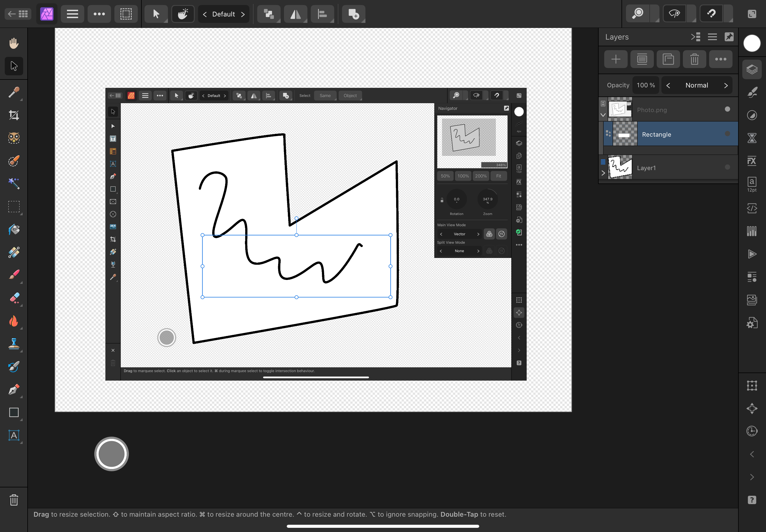
Task: Choose the magic wand Flood Select tool
Action: 14,184
